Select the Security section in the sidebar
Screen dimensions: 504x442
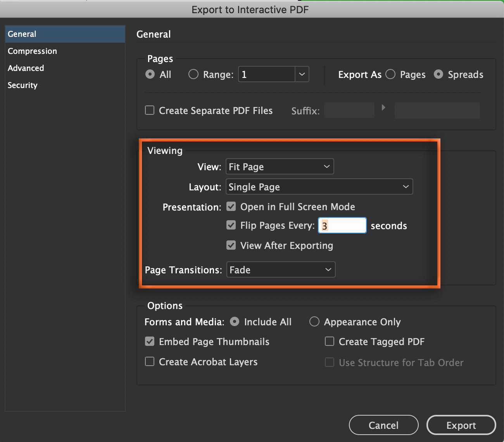[x=22, y=85]
